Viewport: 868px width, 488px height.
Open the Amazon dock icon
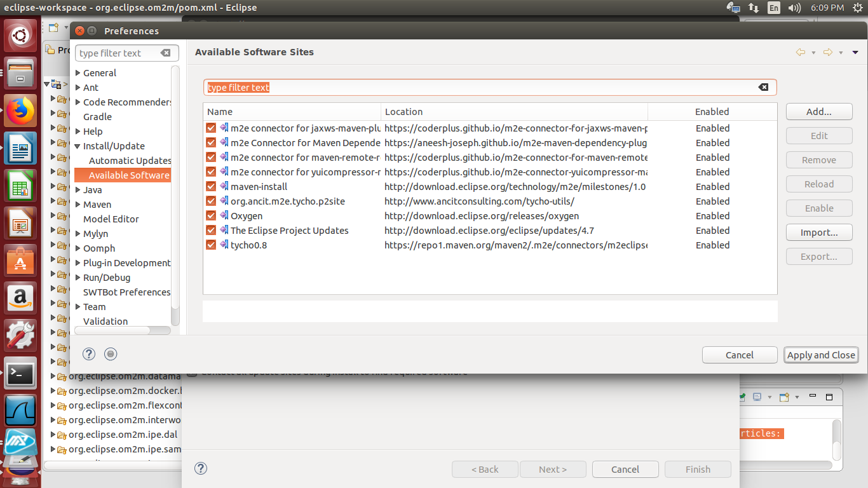click(x=20, y=299)
